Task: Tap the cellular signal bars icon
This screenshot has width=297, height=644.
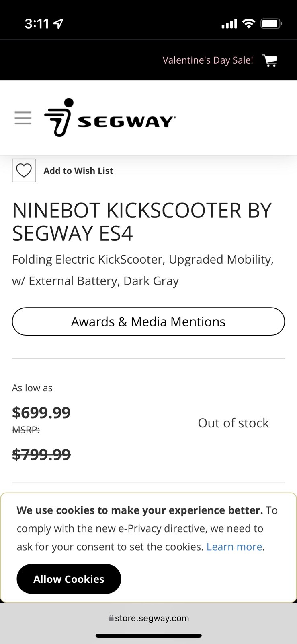Action: pos(229,24)
